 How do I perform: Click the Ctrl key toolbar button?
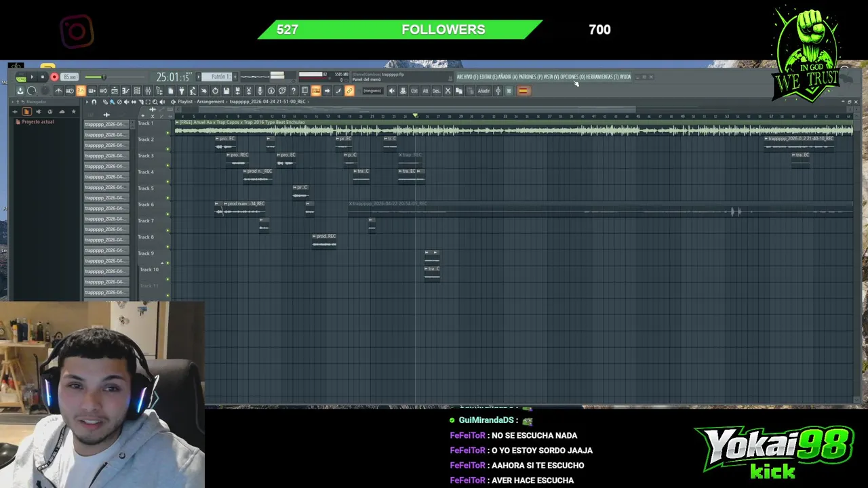414,91
